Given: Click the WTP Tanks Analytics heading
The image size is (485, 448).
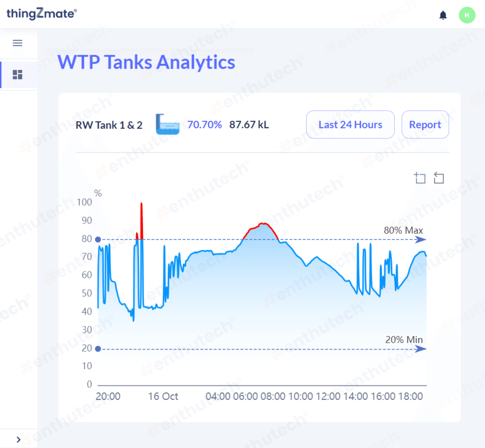Looking at the screenshot, I should [x=146, y=62].
